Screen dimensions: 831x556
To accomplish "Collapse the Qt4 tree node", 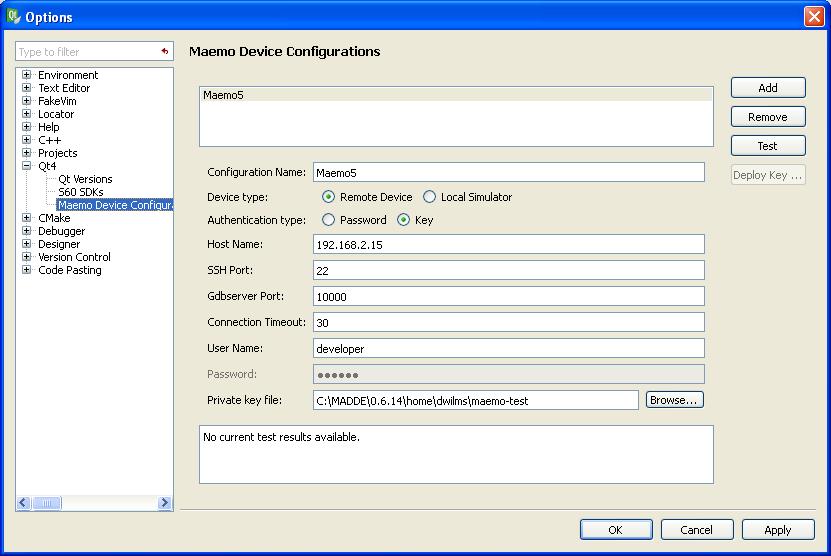I will (x=27, y=166).
